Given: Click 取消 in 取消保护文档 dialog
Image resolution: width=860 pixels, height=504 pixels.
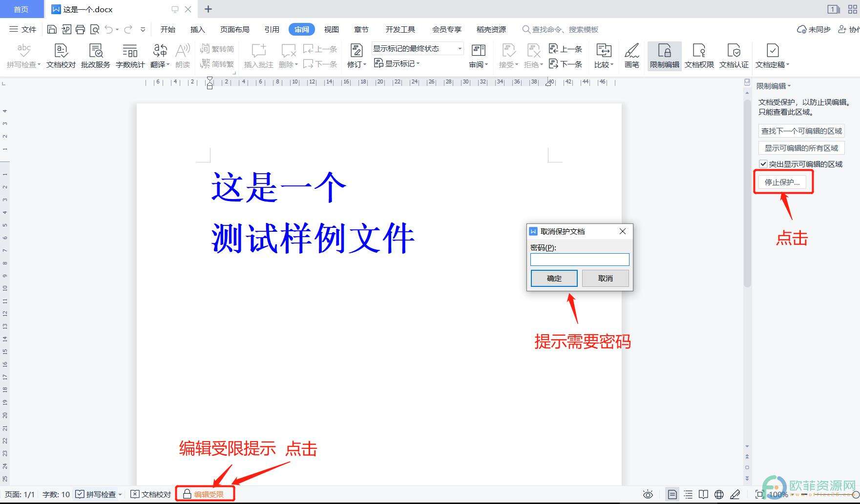Looking at the screenshot, I should (605, 278).
